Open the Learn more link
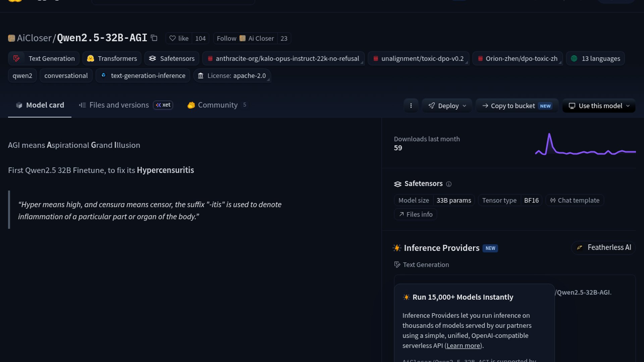This screenshot has height=362, width=644. pos(463,346)
